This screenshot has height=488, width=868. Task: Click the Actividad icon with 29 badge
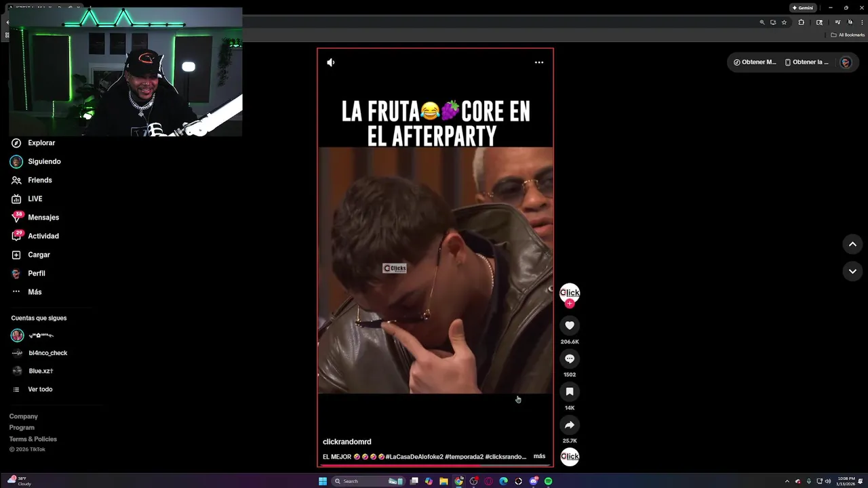click(x=16, y=235)
